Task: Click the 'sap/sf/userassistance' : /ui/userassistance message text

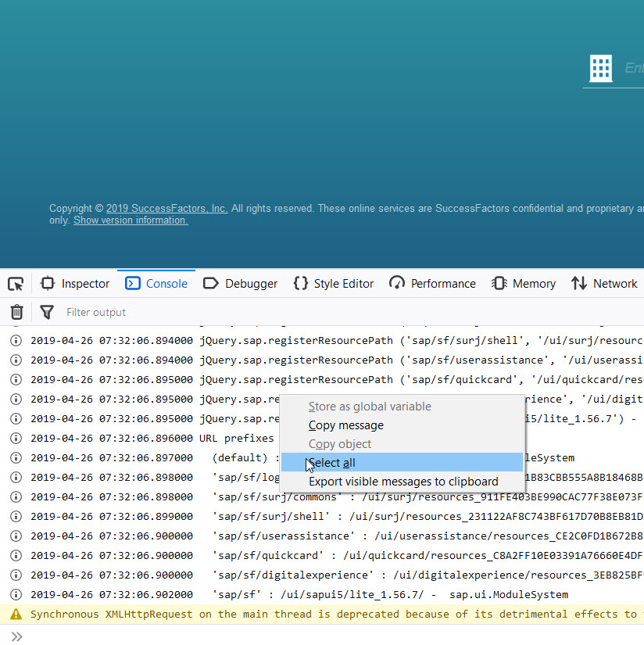Action: coord(428,536)
